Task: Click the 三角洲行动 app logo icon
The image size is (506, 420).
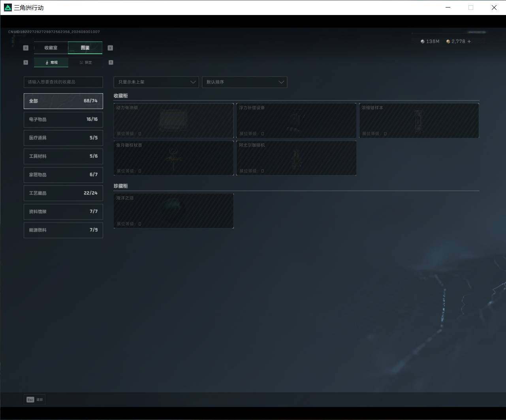Action: point(8,8)
